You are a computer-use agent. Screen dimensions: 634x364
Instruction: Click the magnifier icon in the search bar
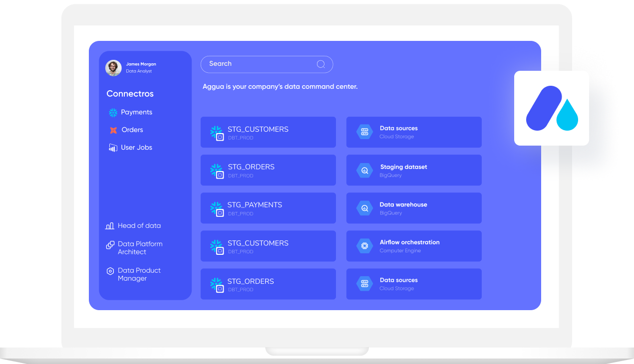pyautogui.click(x=321, y=64)
